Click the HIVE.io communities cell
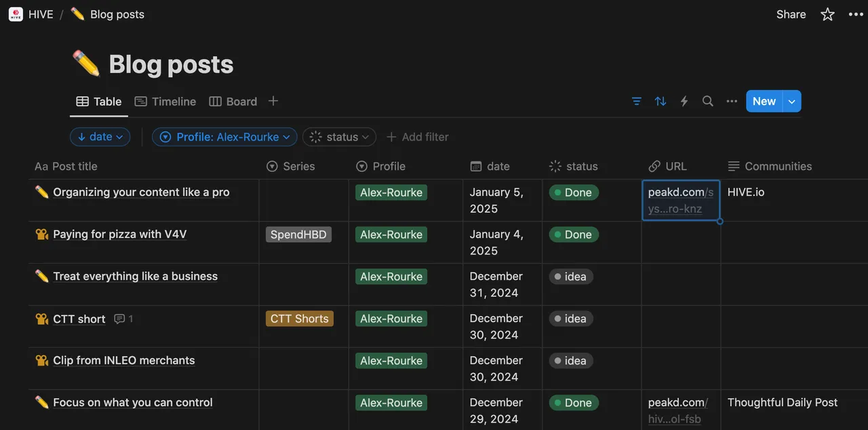 tap(794, 201)
